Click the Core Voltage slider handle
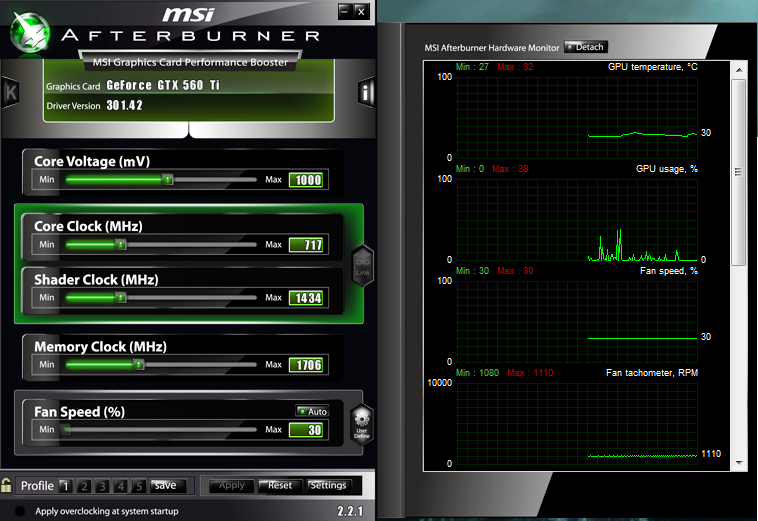Viewport: 758px width, 521px height. [168, 180]
